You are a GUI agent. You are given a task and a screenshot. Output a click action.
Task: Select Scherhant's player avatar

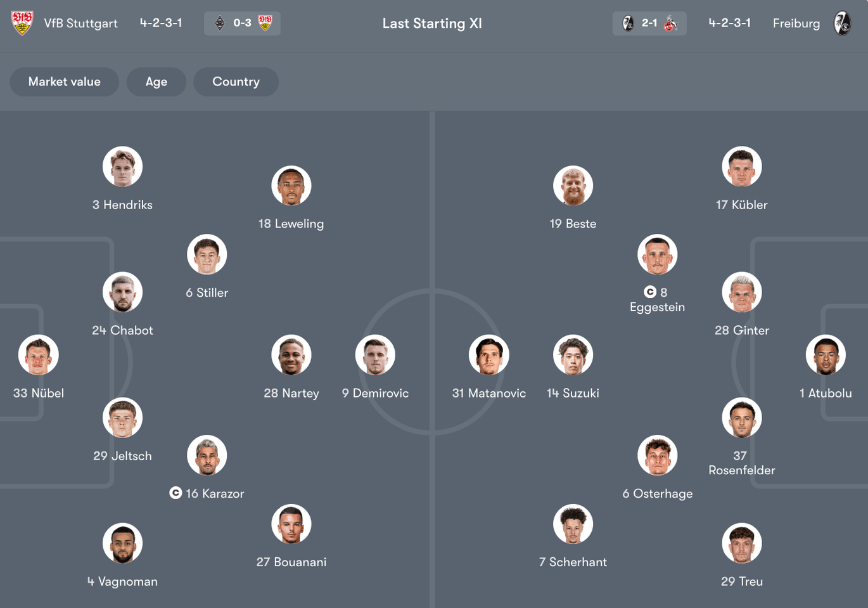[573, 524]
